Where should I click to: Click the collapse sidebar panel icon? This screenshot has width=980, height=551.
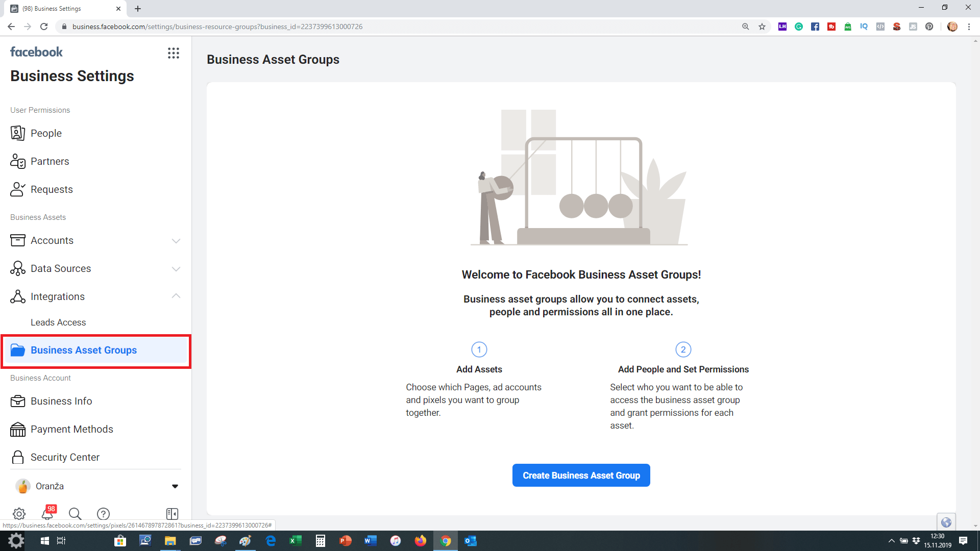(x=172, y=513)
